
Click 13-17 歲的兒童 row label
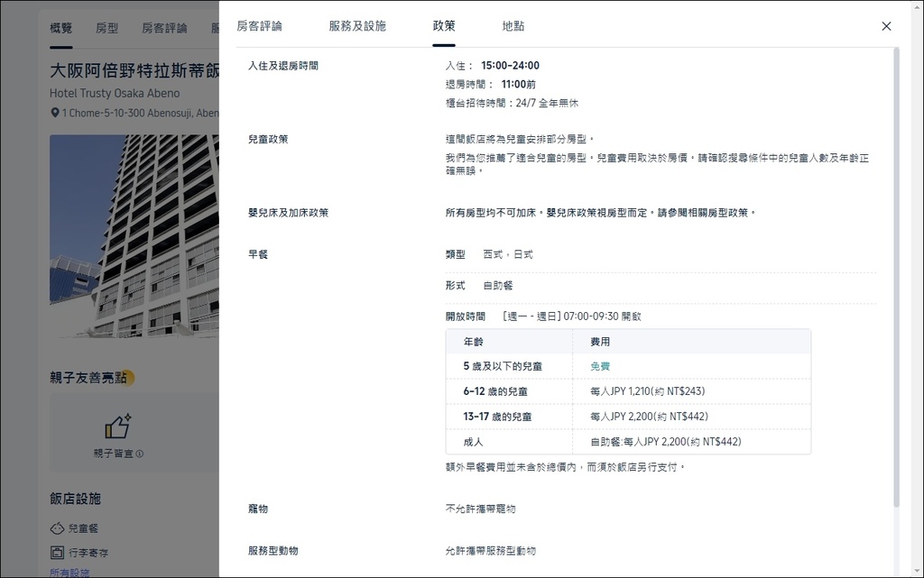coord(497,417)
